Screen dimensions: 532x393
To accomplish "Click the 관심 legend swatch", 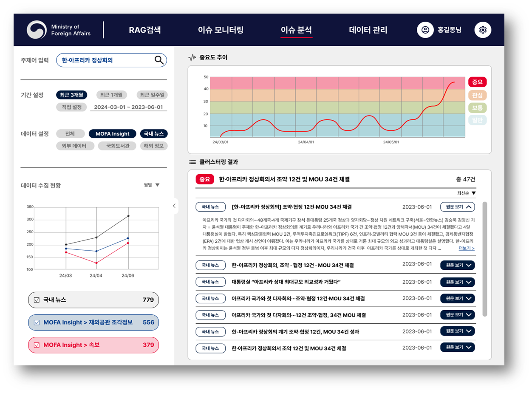I will tap(477, 95).
